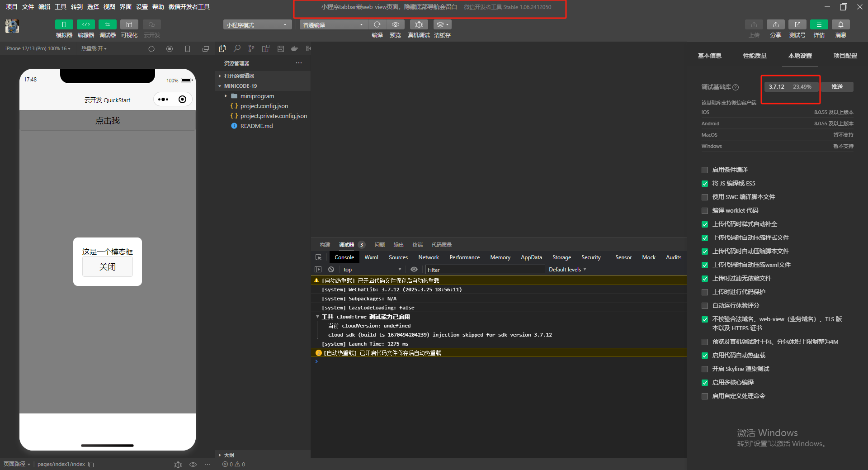This screenshot has height=470, width=868.
Task: Click the console live expression eye icon
Action: point(414,269)
